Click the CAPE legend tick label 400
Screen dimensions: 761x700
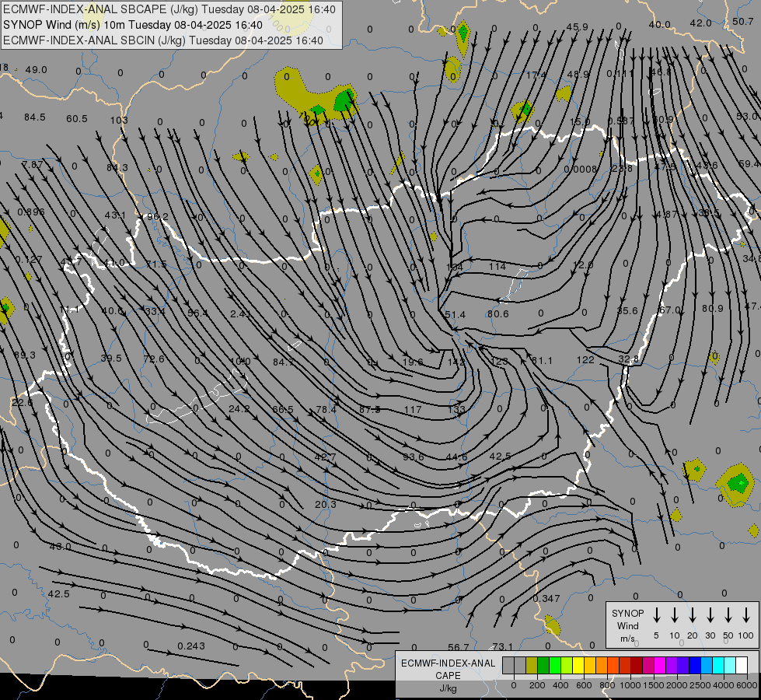pos(560,685)
